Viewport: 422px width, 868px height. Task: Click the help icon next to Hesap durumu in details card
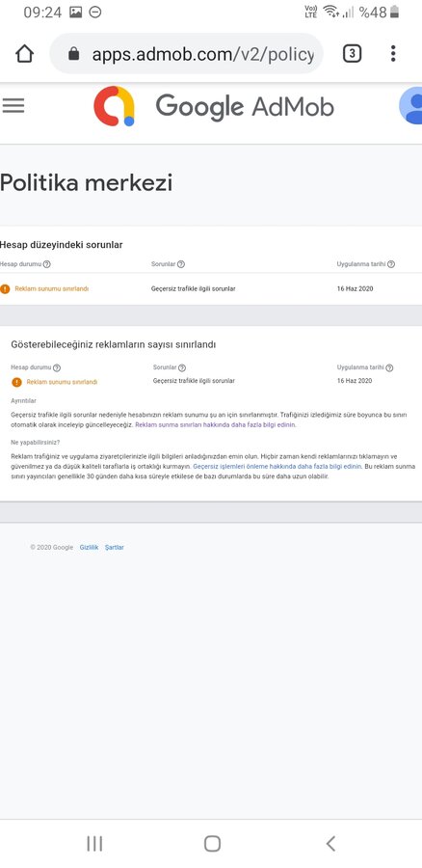[x=57, y=367]
